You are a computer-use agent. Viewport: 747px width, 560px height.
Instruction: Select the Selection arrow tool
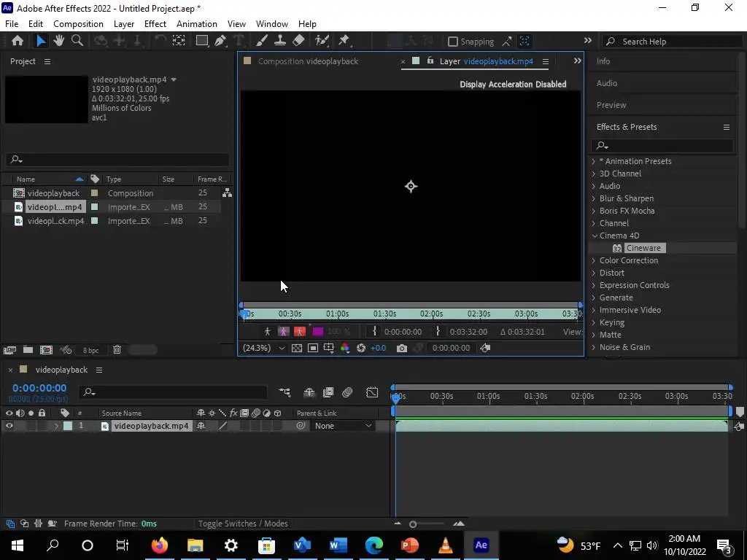point(41,41)
